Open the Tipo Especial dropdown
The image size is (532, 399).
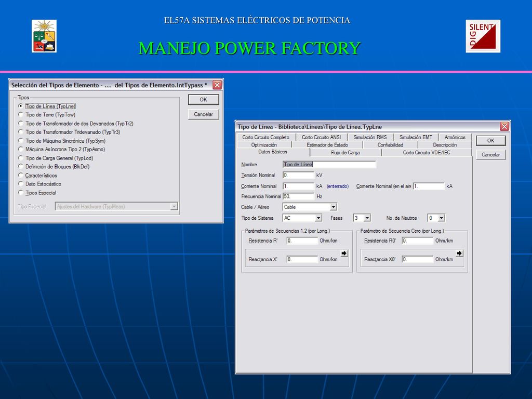[174, 206]
